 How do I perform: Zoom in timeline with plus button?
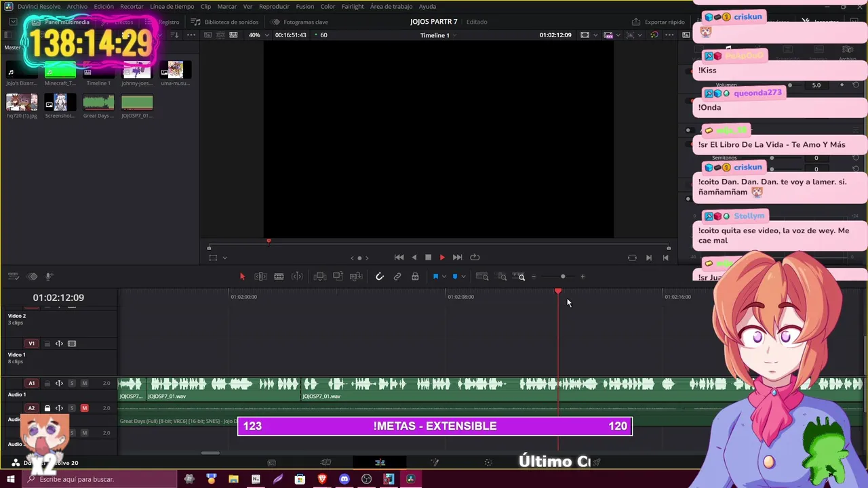point(583,277)
